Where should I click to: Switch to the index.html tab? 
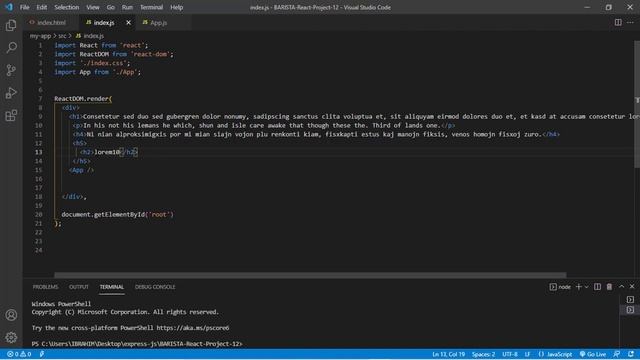pyautogui.click(x=51, y=23)
